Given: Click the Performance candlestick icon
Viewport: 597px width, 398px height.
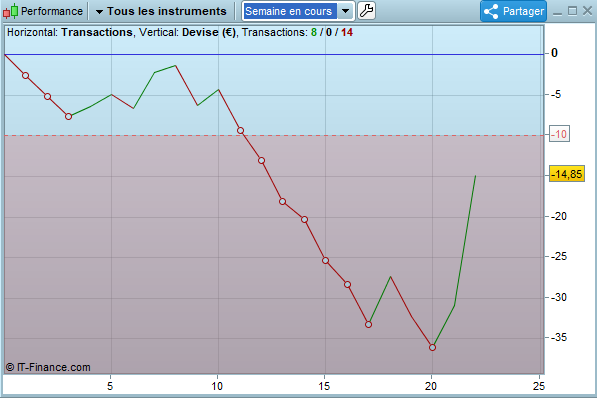Looking at the screenshot, I should pyautogui.click(x=11, y=11).
